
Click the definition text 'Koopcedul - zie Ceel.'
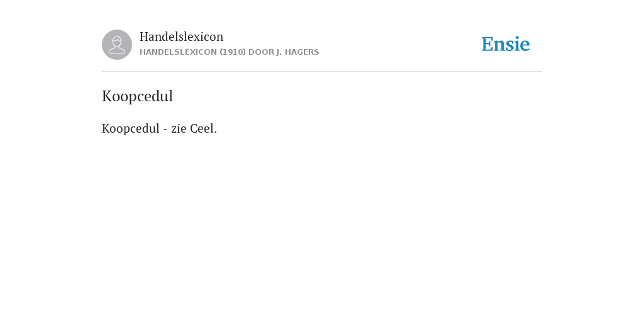click(x=159, y=128)
